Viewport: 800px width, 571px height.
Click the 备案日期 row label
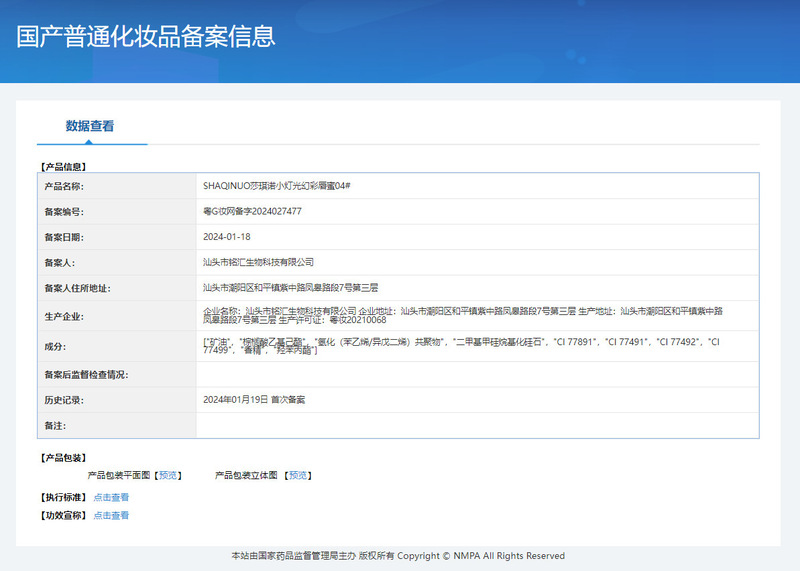(64, 237)
